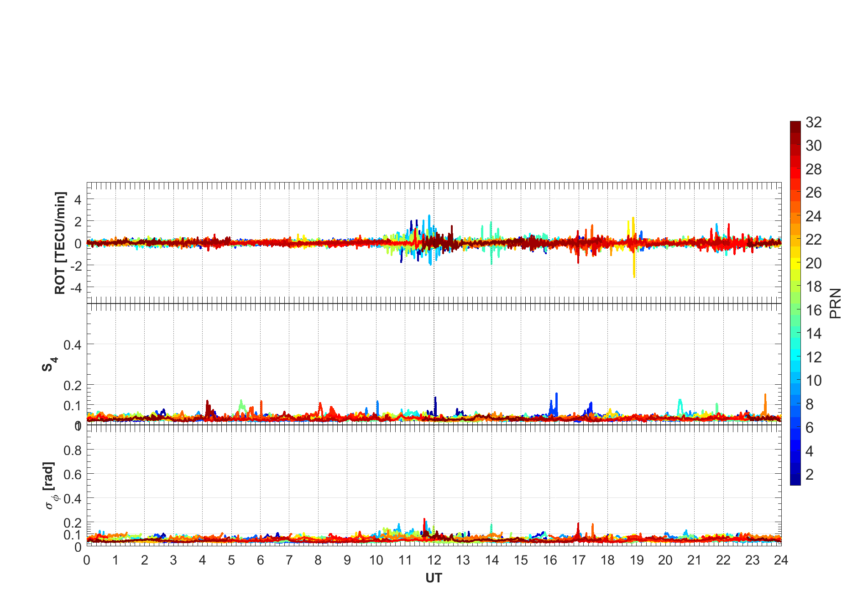Click the "UT" x-axis title
Screen dimensions: 868x607
(x=434, y=578)
